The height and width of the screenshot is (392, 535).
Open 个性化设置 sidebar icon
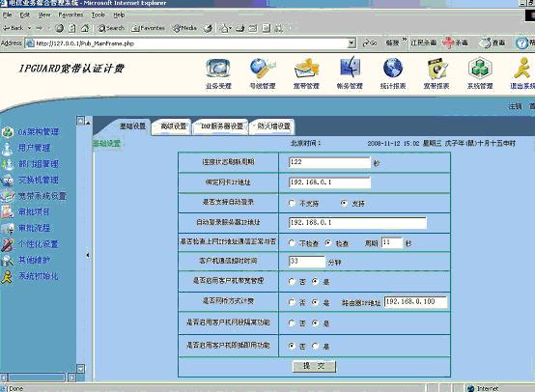(8, 244)
